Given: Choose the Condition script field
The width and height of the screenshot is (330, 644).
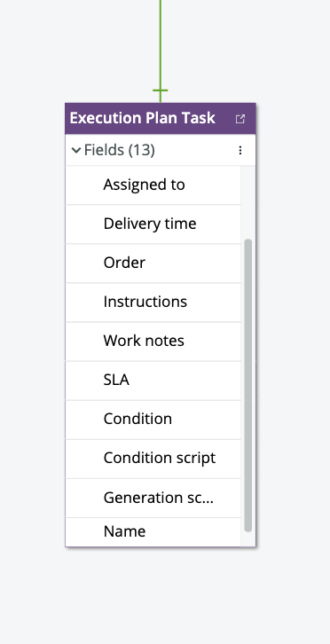Looking at the screenshot, I should pos(153,459).
